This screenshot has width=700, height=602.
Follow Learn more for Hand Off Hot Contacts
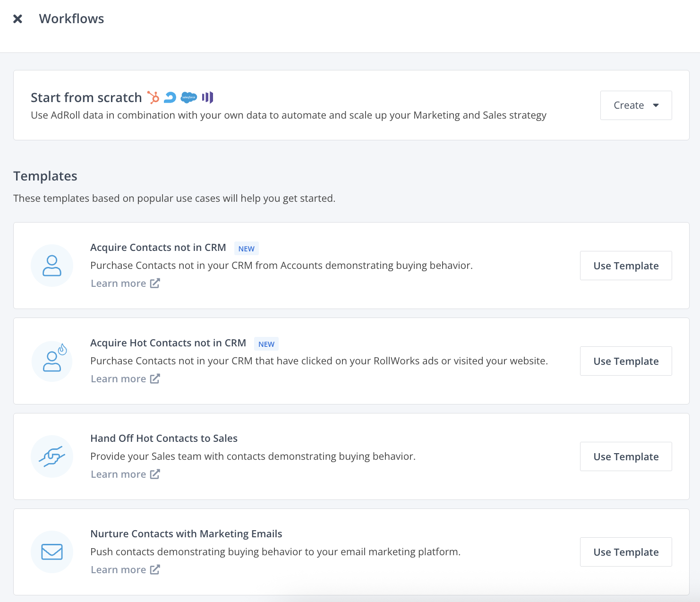pos(125,474)
